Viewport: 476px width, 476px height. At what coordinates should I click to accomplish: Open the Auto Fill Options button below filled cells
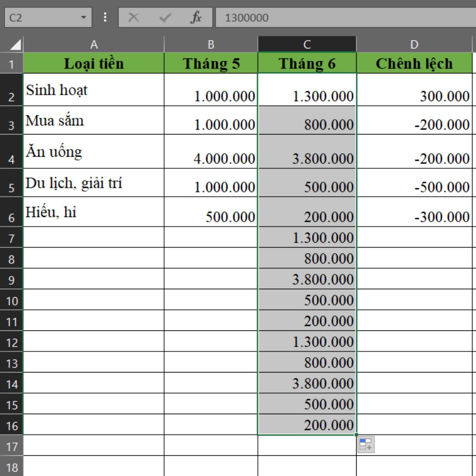367,443
